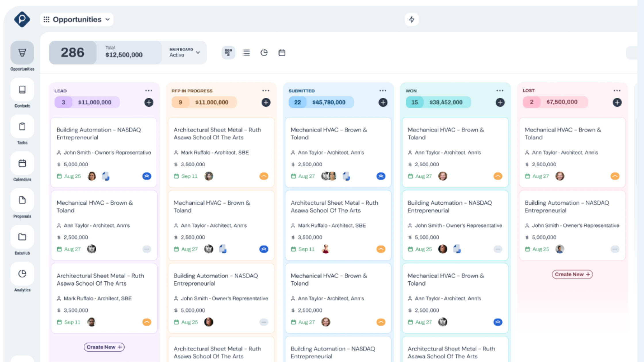Image resolution: width=644 pixels, height=362 pixels.
Task: Open Won column options menu
Action: click(500, 90)
